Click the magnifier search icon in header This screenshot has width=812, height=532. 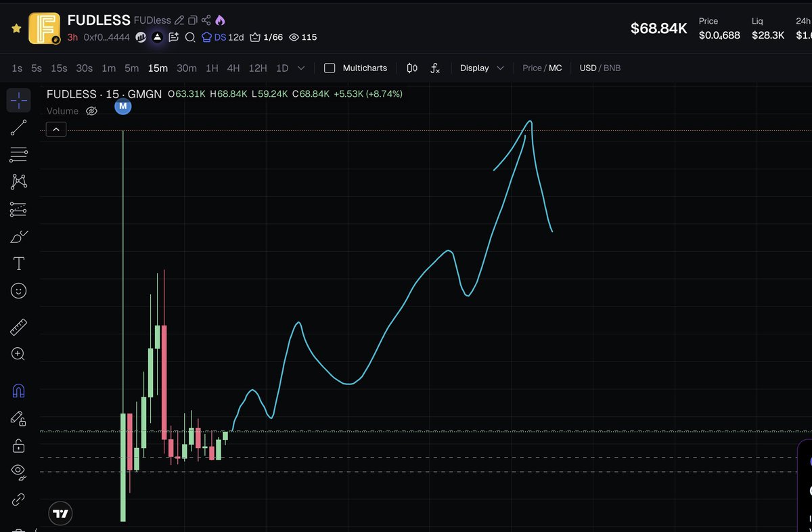(190, 37)
